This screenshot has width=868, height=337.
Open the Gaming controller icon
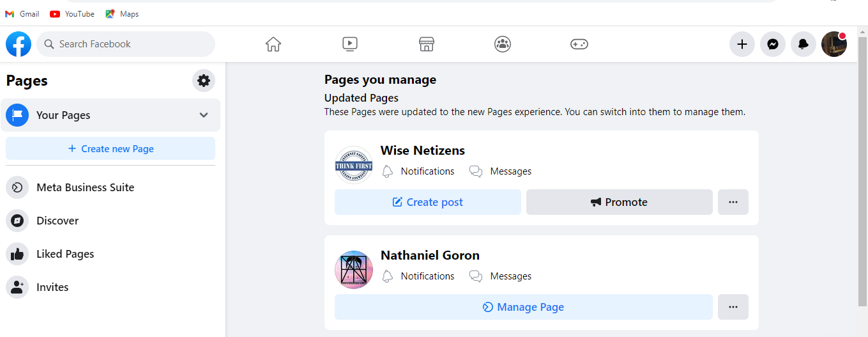[x=579, y=44]
